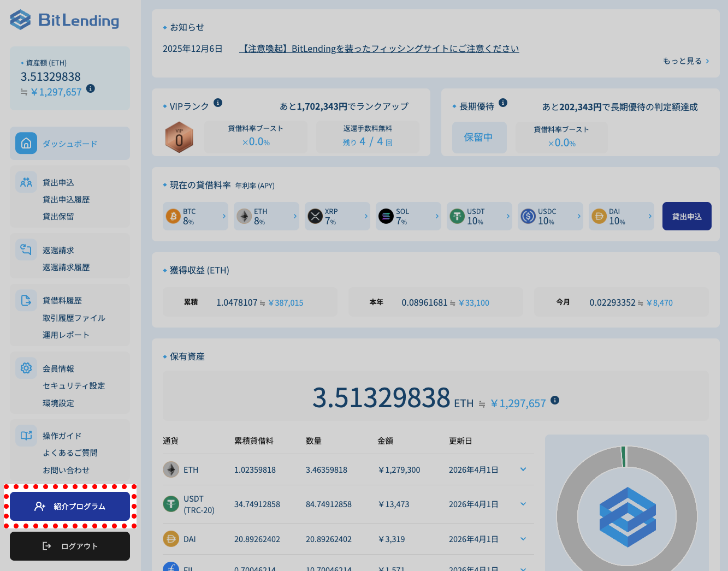Show long-term benefit info tooltip icon
This screenshot has height=571, width=728.
coord(503,103)
